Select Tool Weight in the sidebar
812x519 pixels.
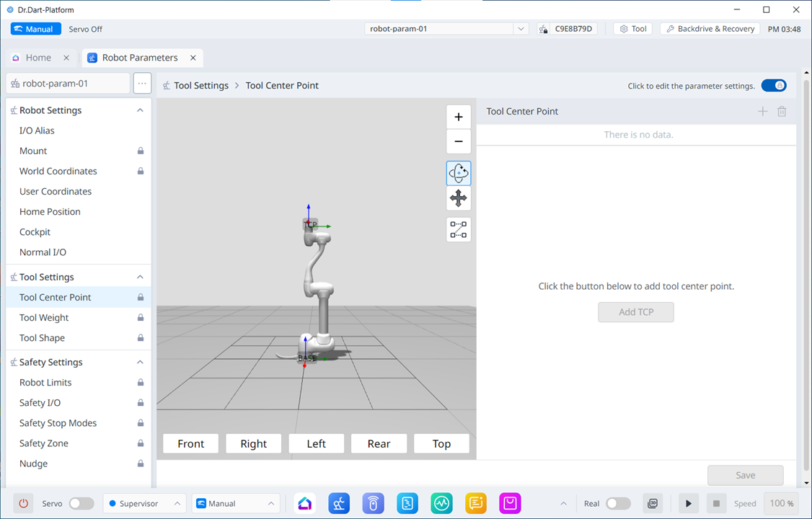click(43, 317)
